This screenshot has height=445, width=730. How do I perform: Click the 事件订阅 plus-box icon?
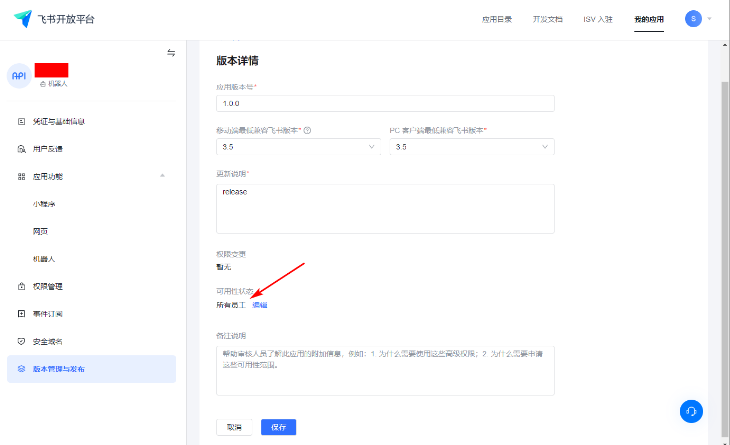click(x=21, y=314)
